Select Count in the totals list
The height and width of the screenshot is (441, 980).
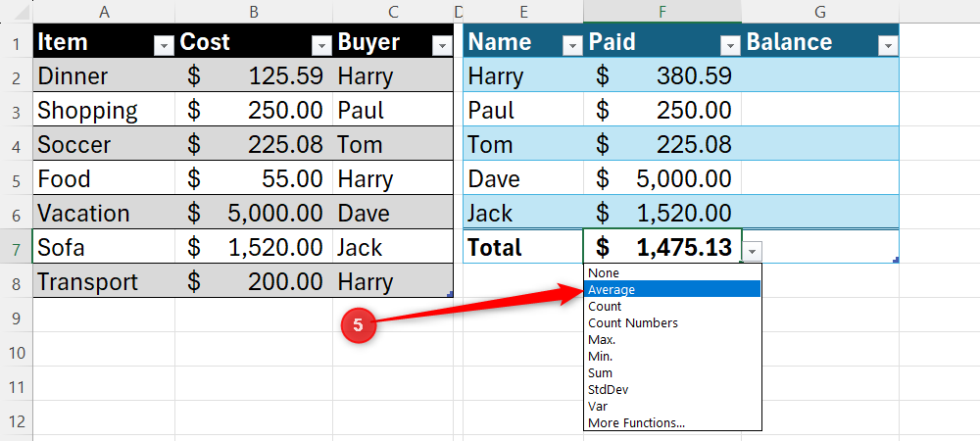click(x=672, y=306)
